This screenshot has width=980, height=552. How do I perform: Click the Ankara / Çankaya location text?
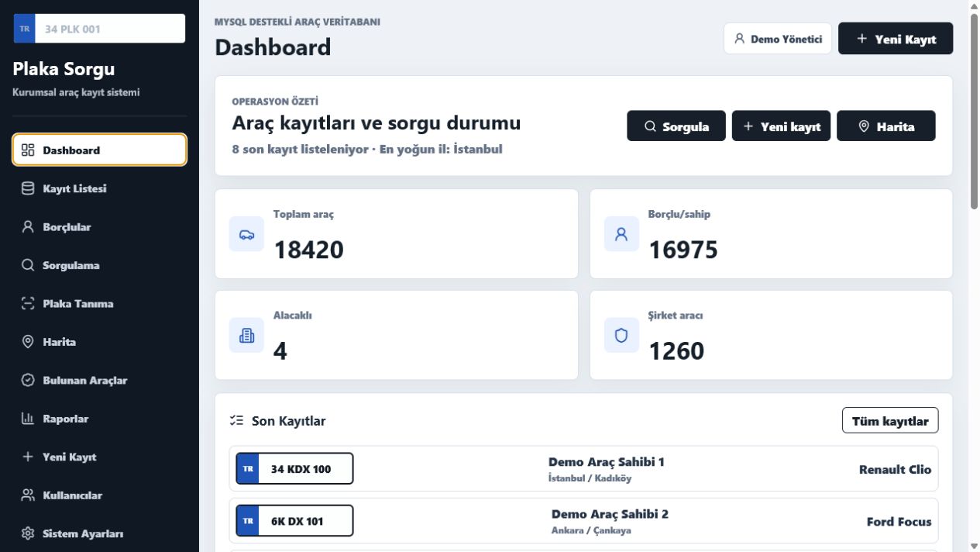(x=591, y=531)
